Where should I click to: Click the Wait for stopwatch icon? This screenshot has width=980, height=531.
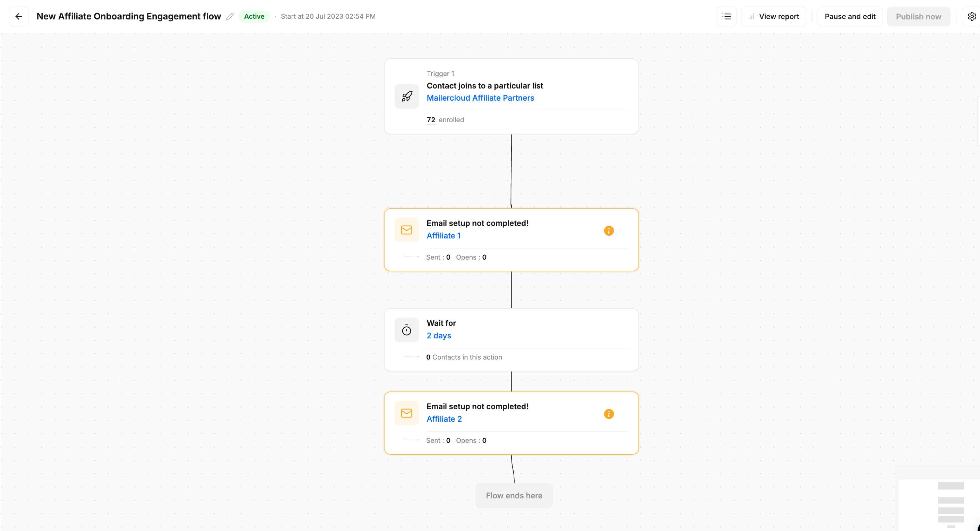407,330
